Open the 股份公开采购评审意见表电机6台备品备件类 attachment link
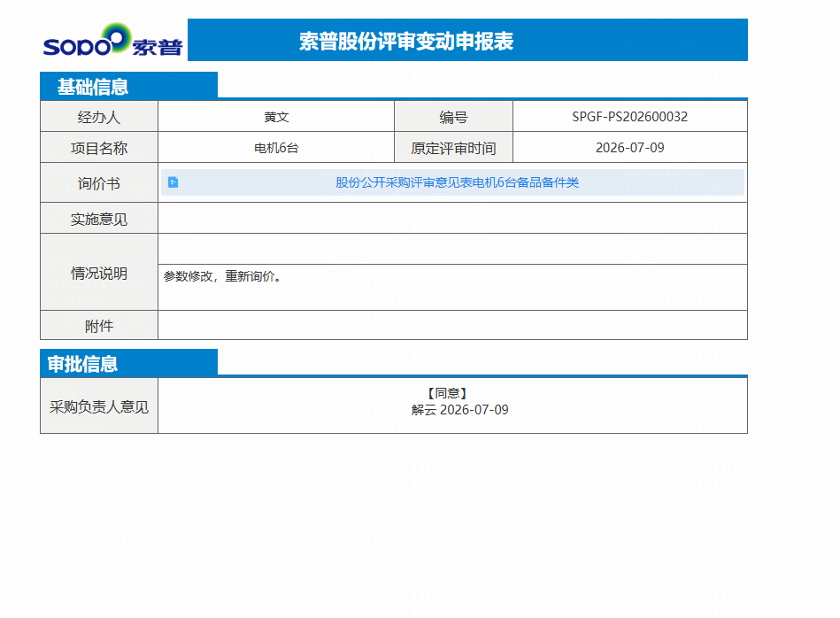The image size is (840, 618). tap(457, 182)
